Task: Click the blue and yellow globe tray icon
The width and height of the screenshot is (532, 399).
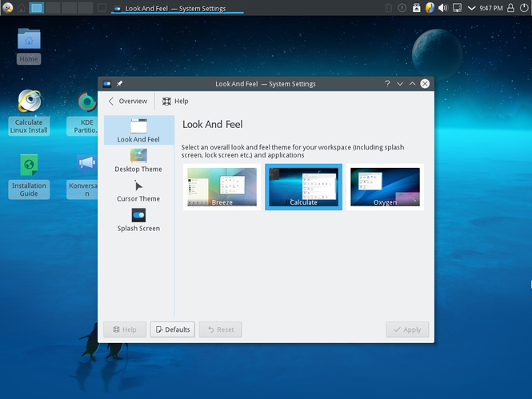Action: (430, 8)
